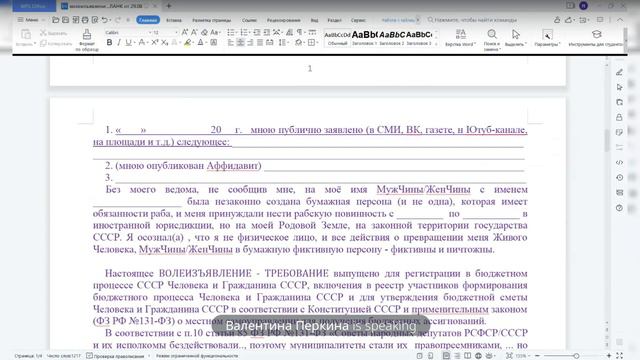Open the change case Aa dropdown
The height and width of the screenshot is (360, 640).
pos(215,32)
